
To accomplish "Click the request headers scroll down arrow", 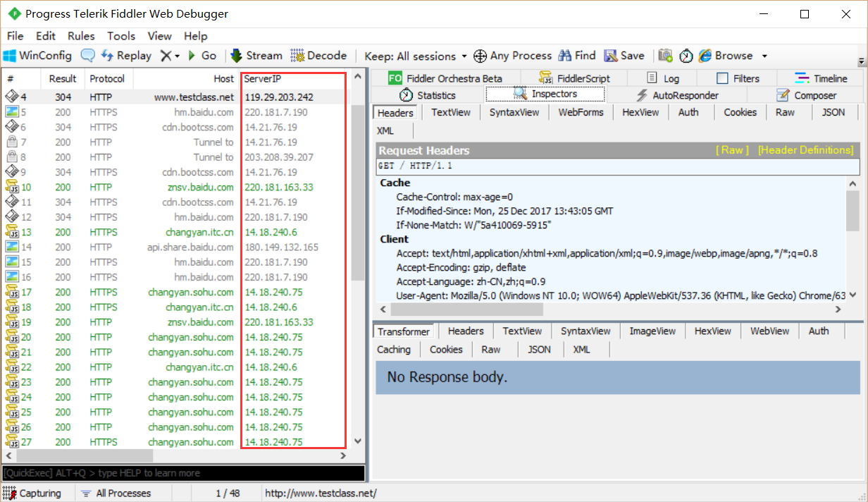I will 852,295.
